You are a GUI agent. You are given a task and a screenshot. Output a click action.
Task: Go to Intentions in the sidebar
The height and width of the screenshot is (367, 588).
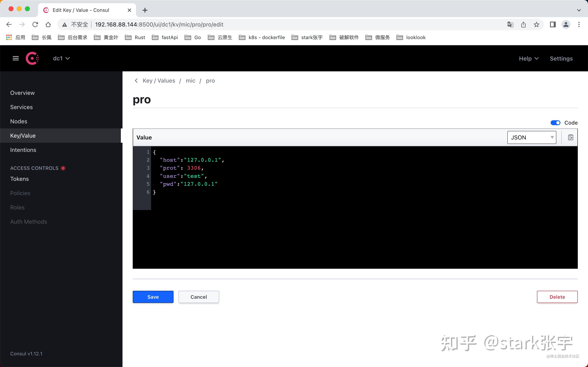click(x=23, y=150)
